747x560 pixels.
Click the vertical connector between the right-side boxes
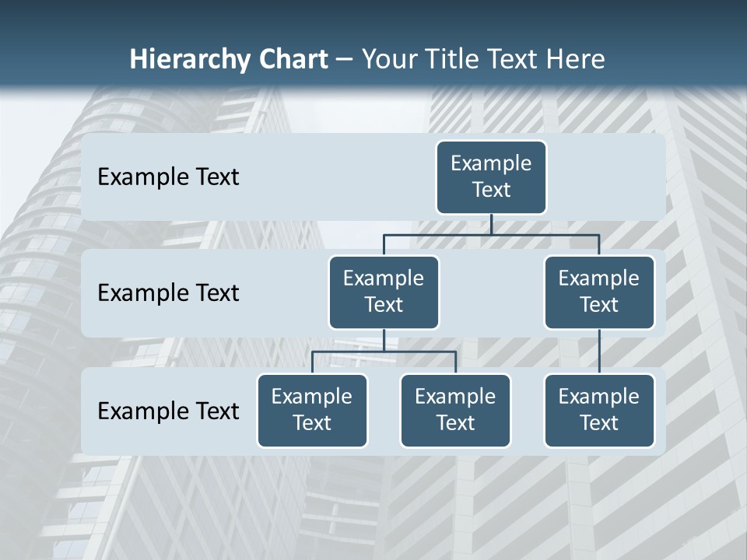click(599, 350)
